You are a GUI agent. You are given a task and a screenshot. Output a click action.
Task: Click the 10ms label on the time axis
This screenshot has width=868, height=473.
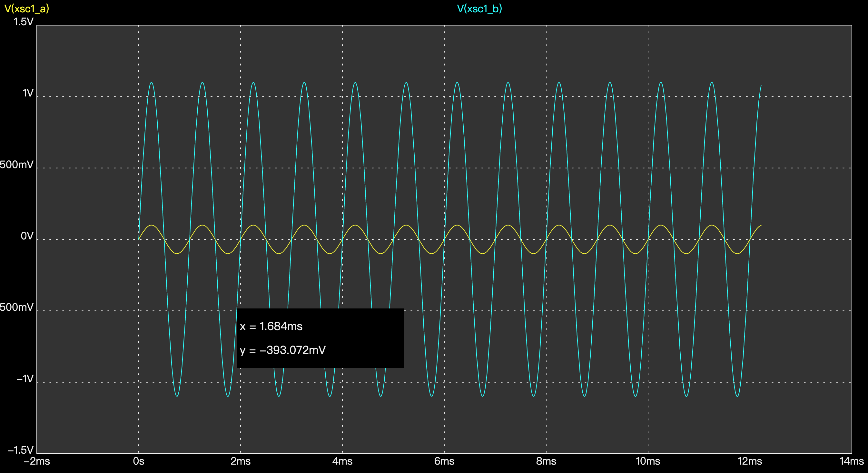tap(648, 461)
